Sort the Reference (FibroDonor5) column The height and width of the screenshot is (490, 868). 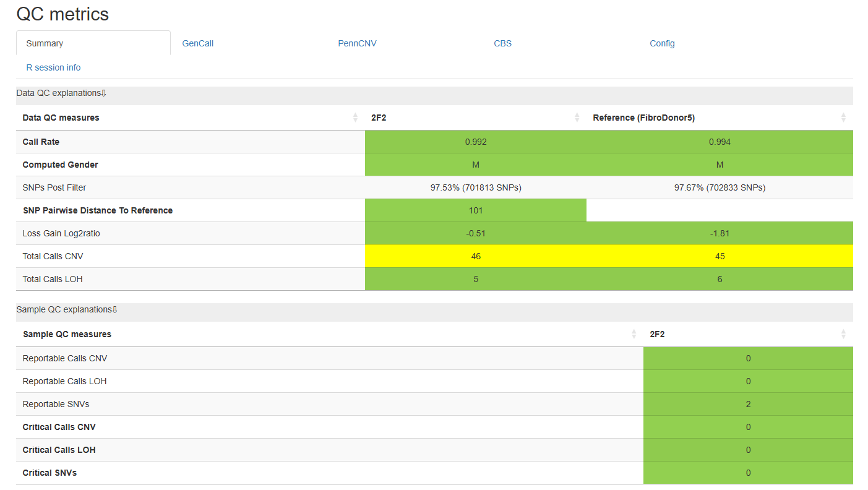coord(843,118)
